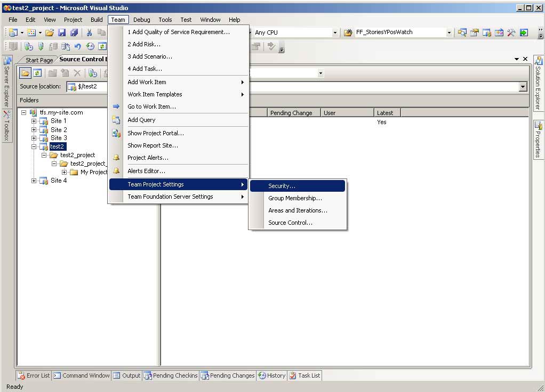Click the Save floppy disk icon

click(62, 32)
